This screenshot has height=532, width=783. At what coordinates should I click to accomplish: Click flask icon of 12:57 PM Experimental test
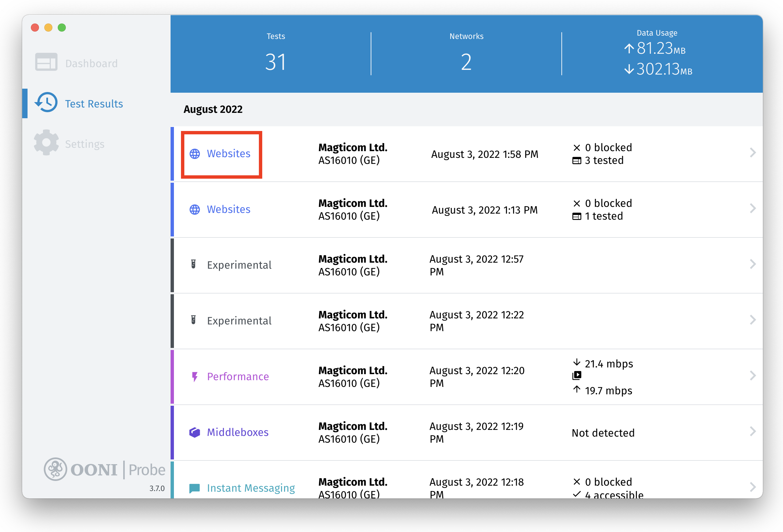point(193,264)
